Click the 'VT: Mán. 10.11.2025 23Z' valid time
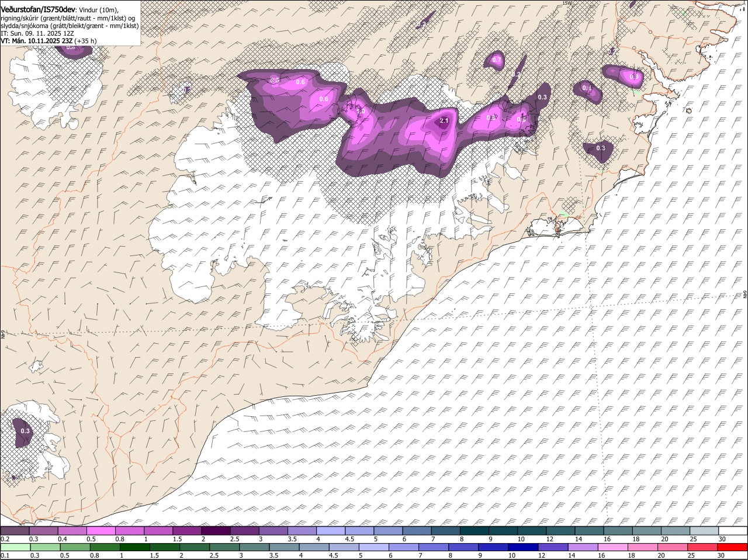 pos(36,41)
